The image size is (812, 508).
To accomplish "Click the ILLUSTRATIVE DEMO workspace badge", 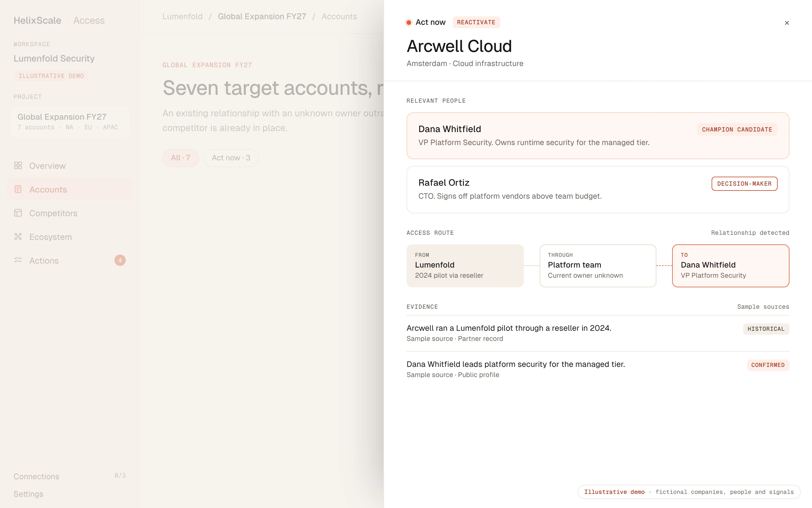I will coord(51,76).
